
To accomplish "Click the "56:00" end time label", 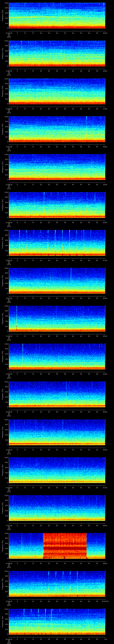I will 105,450.
